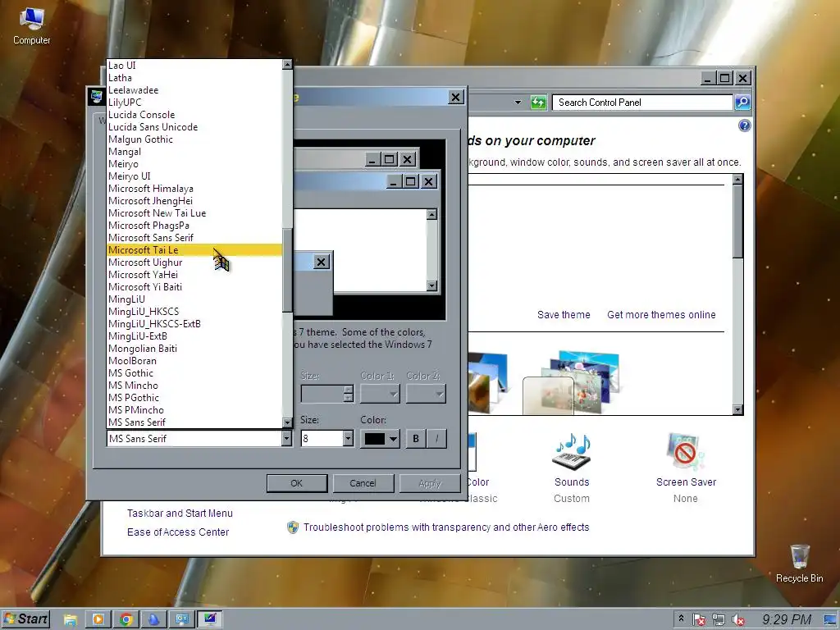Select Meiryo UI font

[x=194, y=176]
